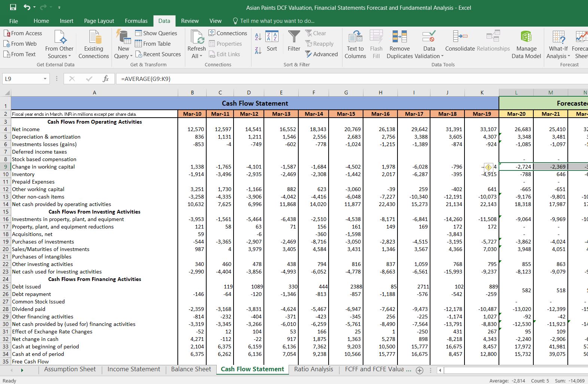The height and width of the screenshot is (384, 588).
Task: Switch to the Page Layout tab
Action: click(99, 21)
